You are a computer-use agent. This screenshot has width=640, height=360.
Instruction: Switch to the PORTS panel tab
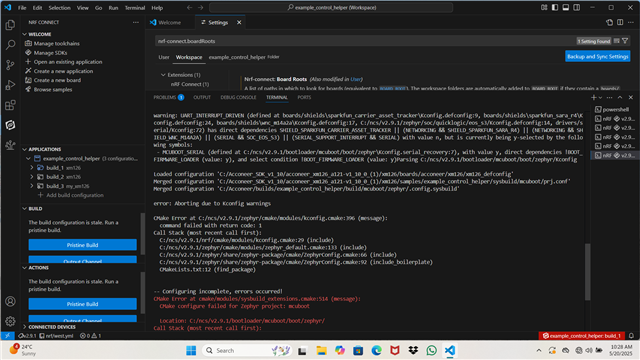tap(304, 97)
